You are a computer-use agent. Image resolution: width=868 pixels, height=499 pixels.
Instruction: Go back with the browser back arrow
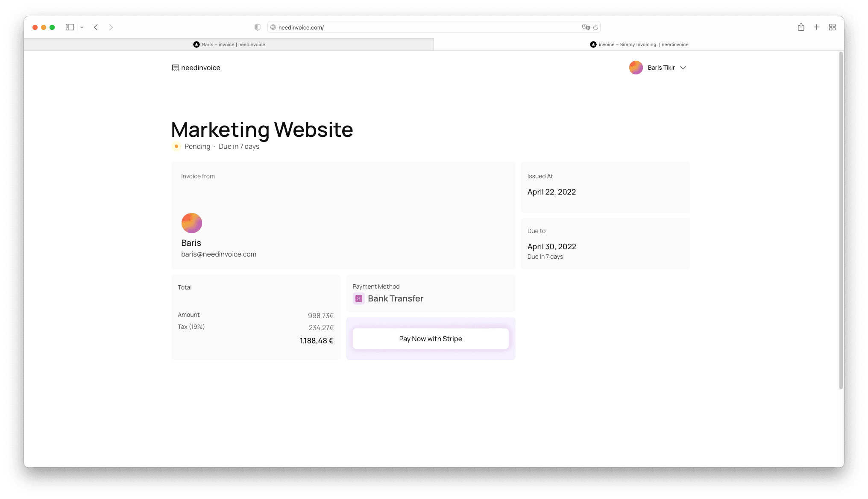point(96,27)
